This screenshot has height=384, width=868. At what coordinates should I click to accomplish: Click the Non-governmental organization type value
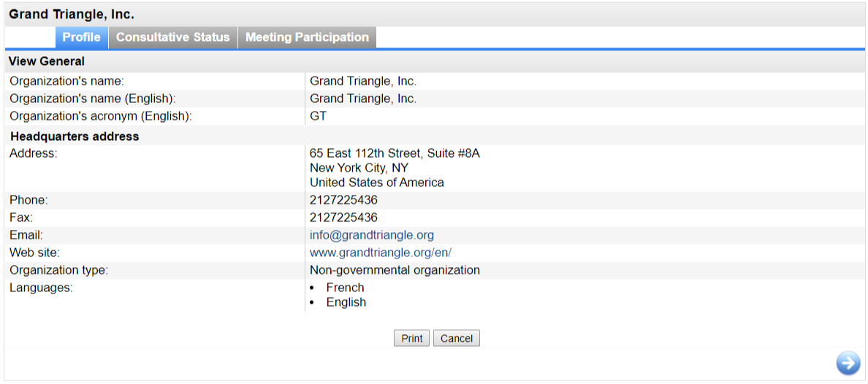[x=395, y=271]
